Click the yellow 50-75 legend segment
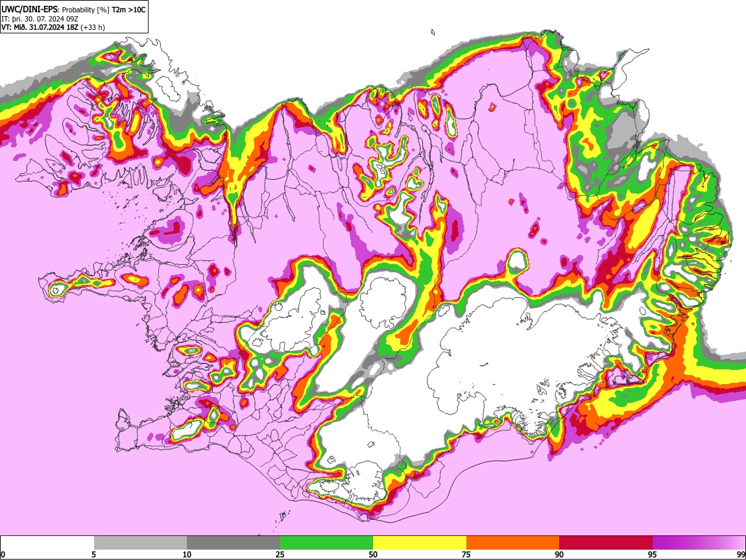746x560 pixels. (x=420, y=542)
